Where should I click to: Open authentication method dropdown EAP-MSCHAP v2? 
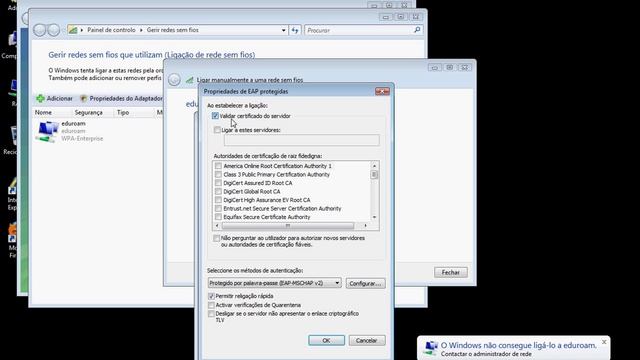coord(275,283)
